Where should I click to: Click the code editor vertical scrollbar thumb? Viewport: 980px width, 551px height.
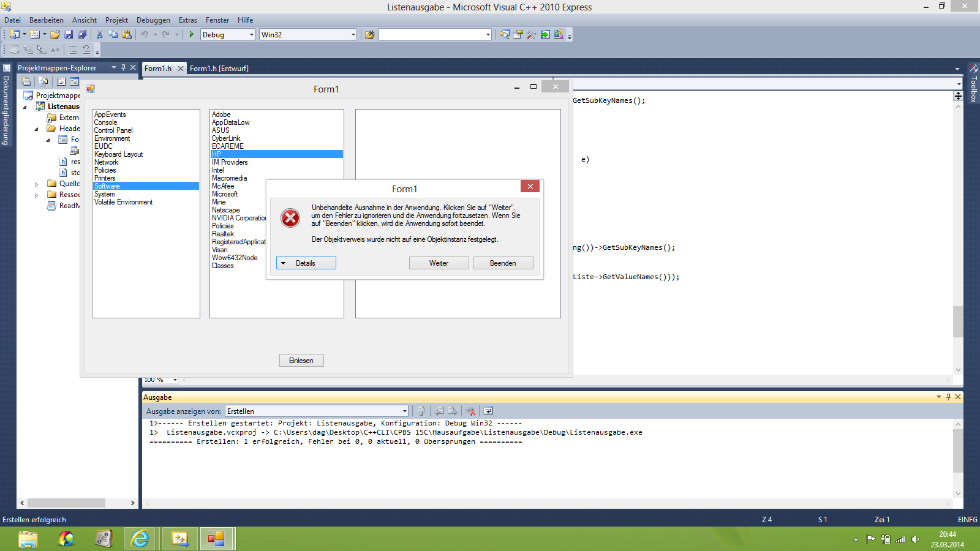[958, 321]
